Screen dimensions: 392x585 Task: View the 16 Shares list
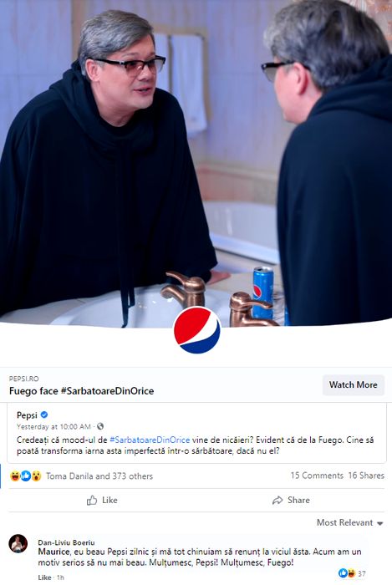[x=366, y=476]
